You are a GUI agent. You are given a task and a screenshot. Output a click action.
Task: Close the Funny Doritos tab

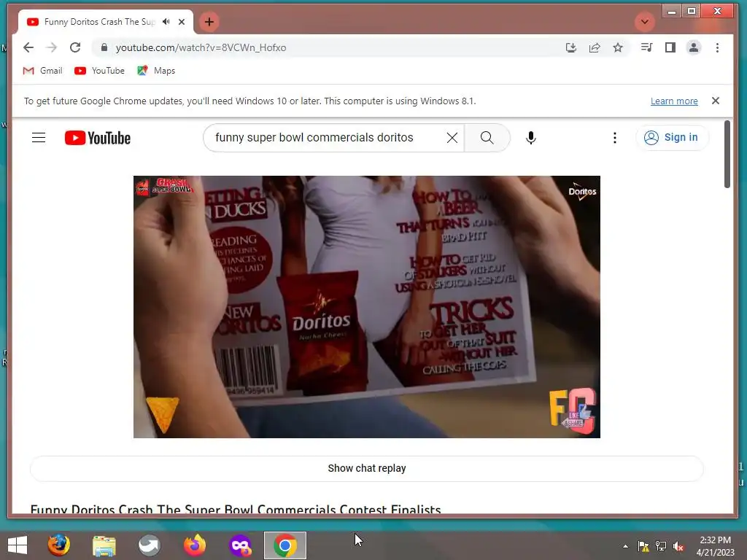click(182, 22)
